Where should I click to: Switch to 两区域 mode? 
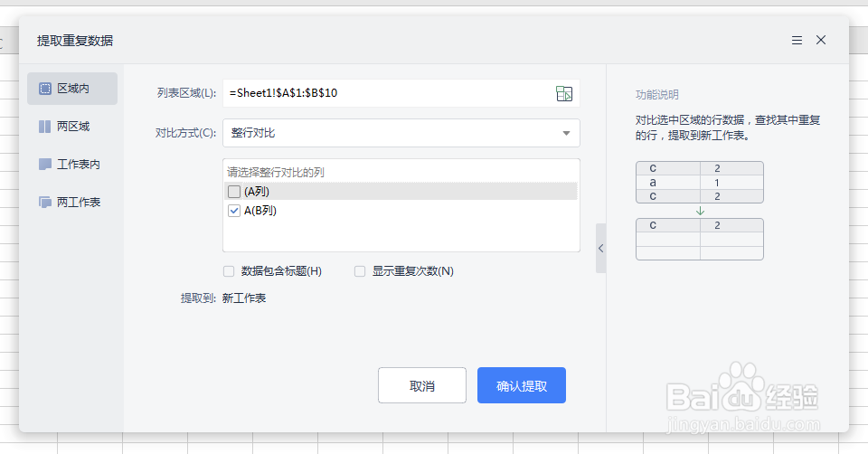pyautogui.click(x=72, y=127)
